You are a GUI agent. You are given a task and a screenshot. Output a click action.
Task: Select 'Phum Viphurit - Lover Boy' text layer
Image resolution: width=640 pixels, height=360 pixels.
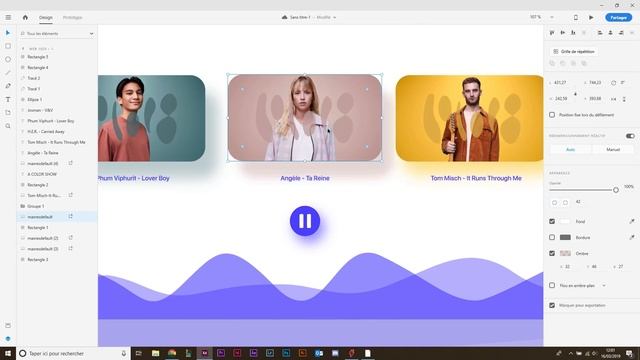coord(51,121)
